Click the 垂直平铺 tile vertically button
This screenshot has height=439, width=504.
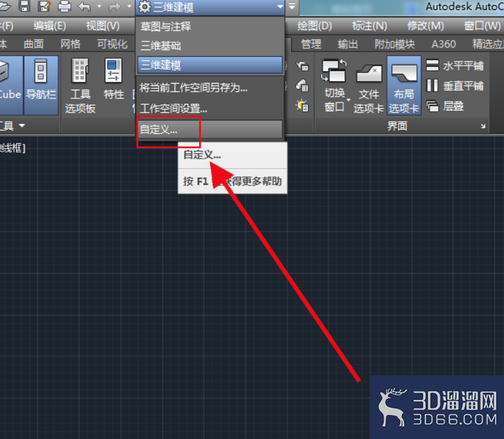tap(455, 86)
